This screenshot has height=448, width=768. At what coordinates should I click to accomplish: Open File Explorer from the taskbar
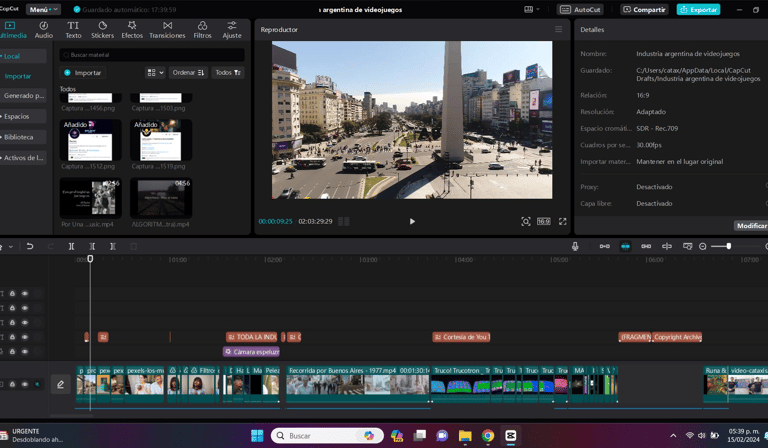pyautogui.click(x=465, y=435)
